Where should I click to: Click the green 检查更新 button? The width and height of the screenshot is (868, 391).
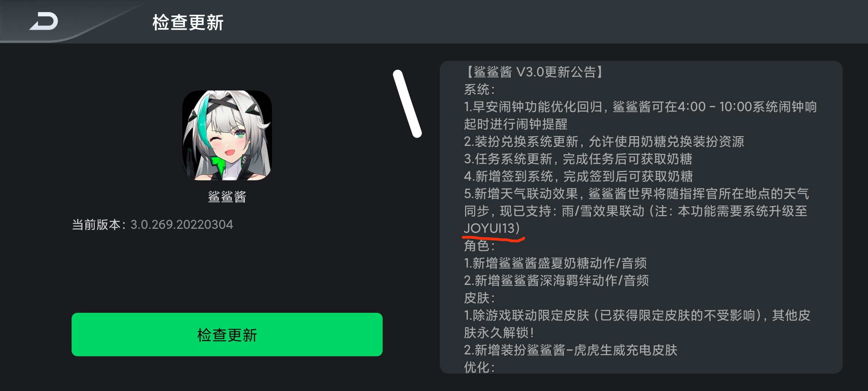pyautogui.click(x=227, y=335)
